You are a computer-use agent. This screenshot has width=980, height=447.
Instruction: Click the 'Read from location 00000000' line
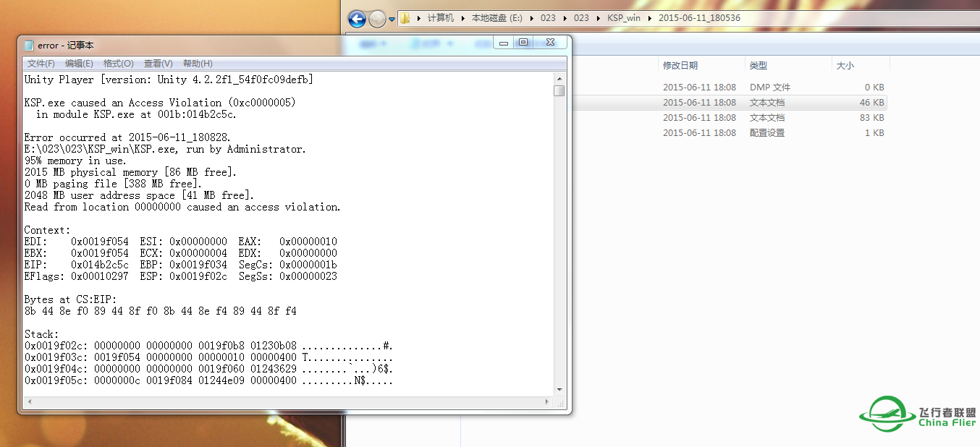(182, 207)
